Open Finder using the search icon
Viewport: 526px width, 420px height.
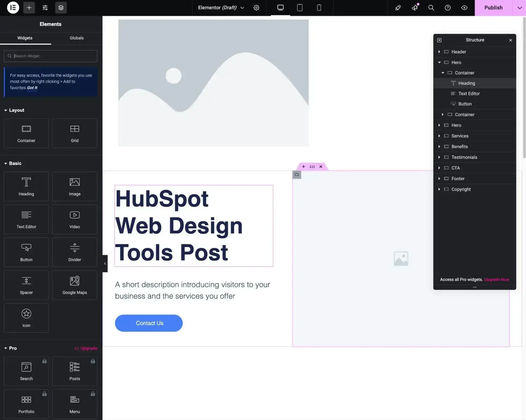pos(431,8)
